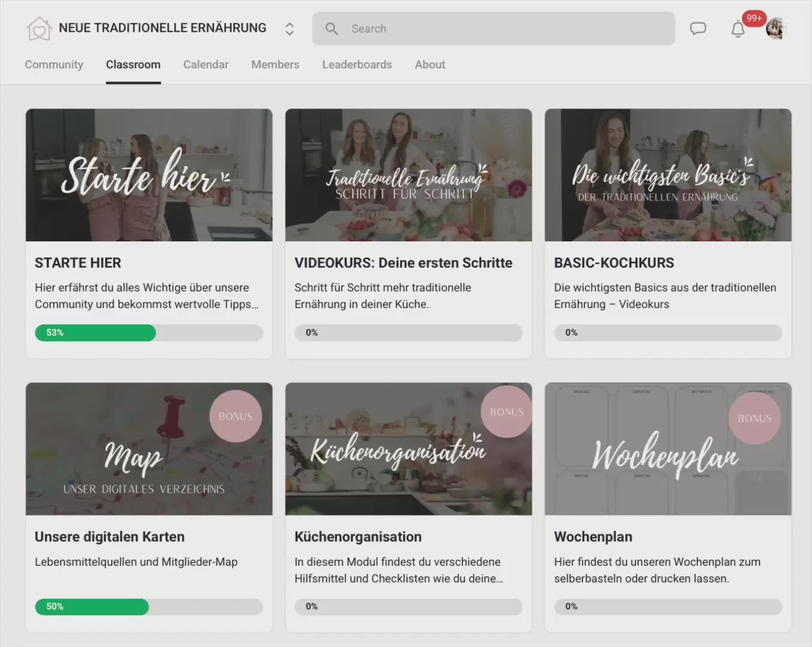The image size is (812, 647).
Task: Click the BONUS badge on Wochenplan card
Action: click(x=755, y=419)
